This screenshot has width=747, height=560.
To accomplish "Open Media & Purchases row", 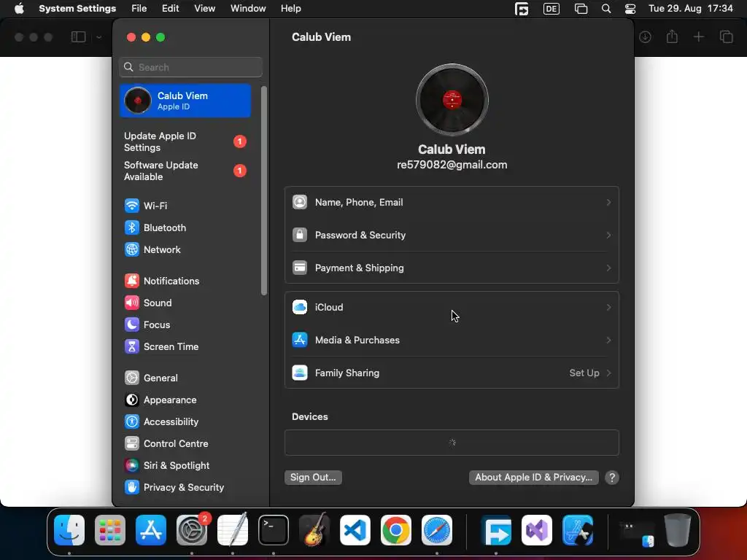I will click(452, 341).
